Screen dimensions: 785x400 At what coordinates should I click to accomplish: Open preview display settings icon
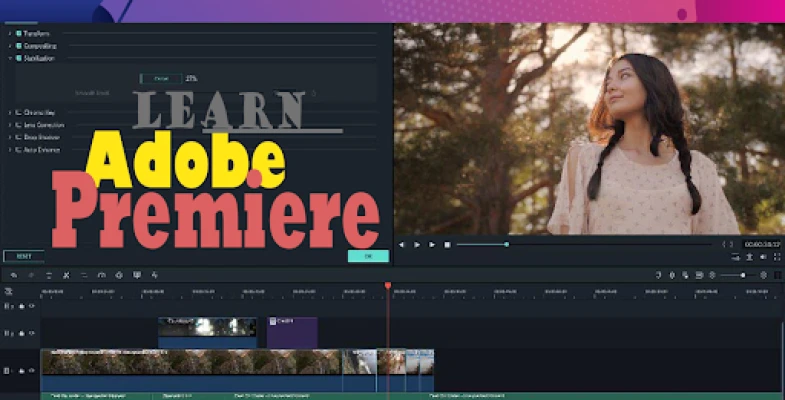pos(735,257)
